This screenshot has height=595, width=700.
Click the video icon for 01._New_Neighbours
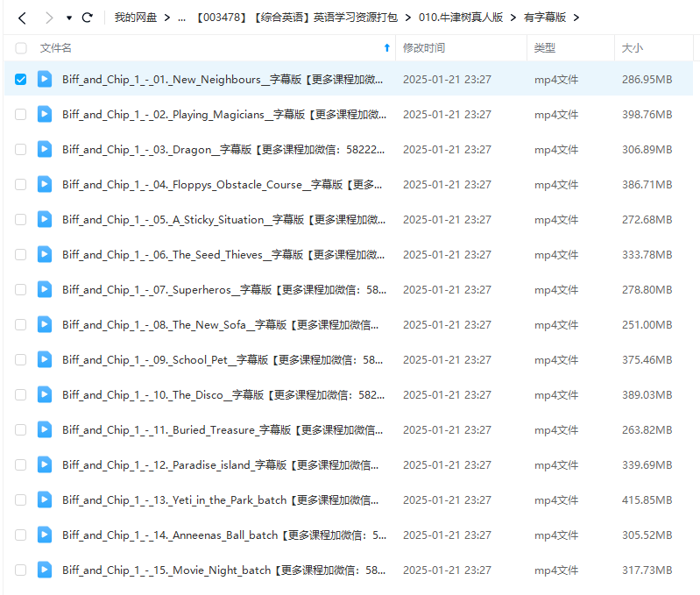pyautogui.click(x=44, y=79)
